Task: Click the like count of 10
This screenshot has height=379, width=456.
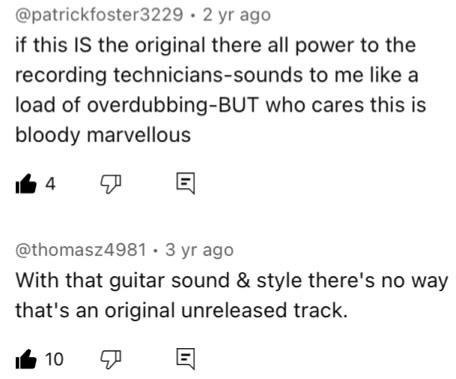Action: tap(54, 359)
